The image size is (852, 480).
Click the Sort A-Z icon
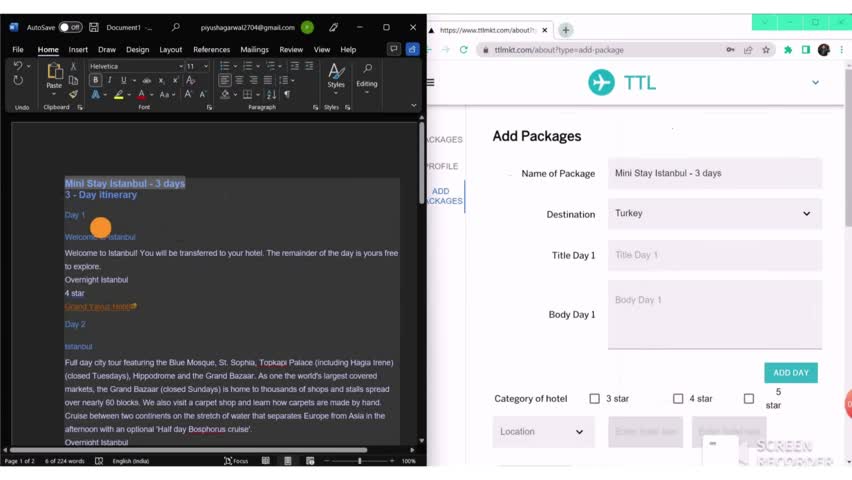point(272,95)
